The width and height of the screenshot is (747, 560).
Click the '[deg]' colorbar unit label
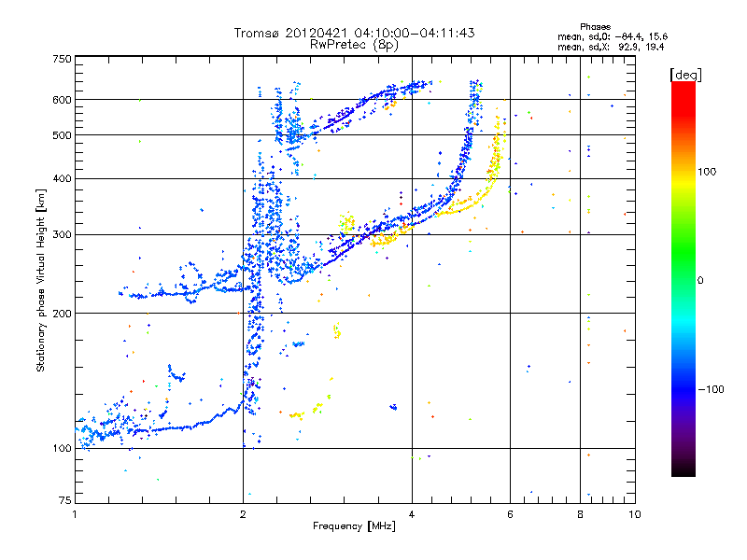pyautogui.click(x=685, y=75)
